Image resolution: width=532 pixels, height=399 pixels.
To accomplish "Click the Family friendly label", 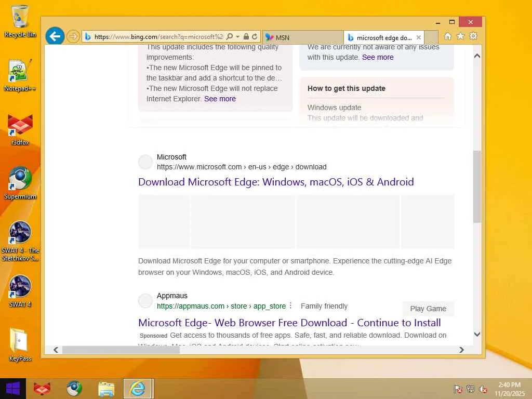I will [324, 306].
